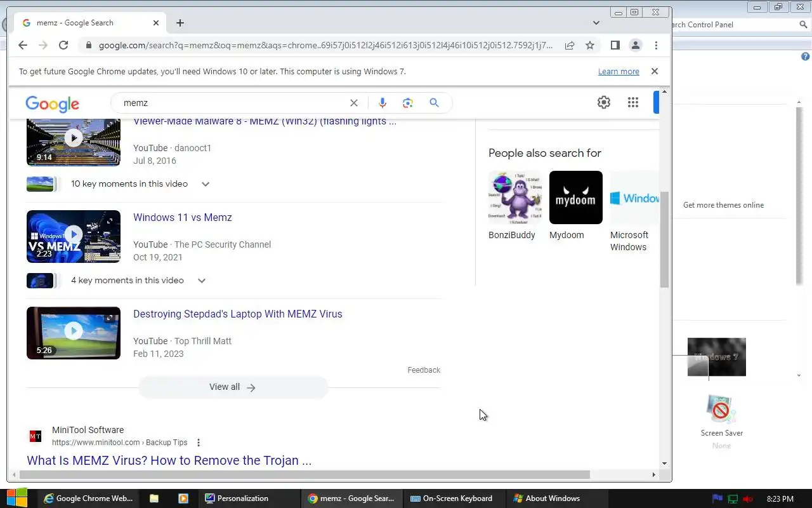Open the Control Panel help question icon

coord(806,57)
